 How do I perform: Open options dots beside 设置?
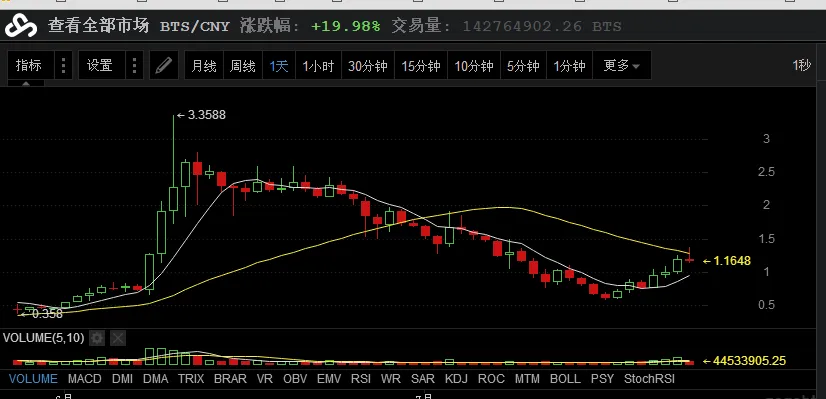coord(135,65)
